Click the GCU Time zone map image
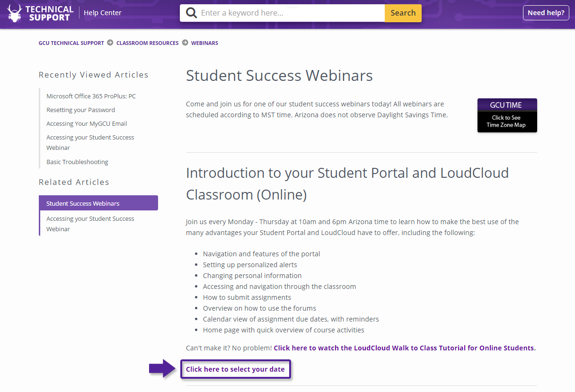Viewport: 575px width, 392px height. click(507, 115)
